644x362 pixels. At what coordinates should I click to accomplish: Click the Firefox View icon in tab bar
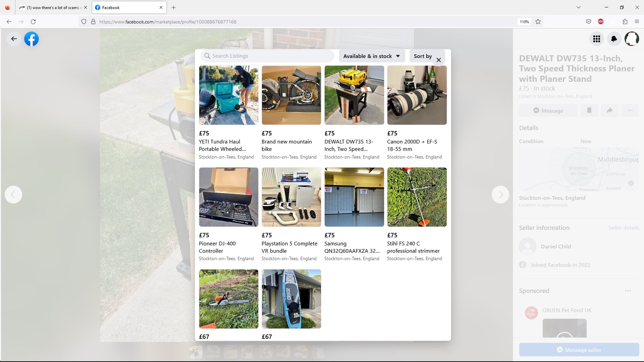tap(8, 8)
